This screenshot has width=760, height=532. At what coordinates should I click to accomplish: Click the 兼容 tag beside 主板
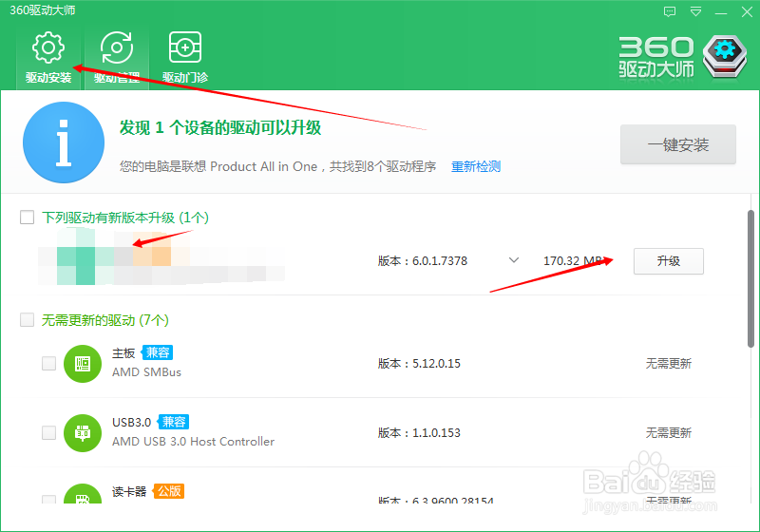(x=158, y=352)
